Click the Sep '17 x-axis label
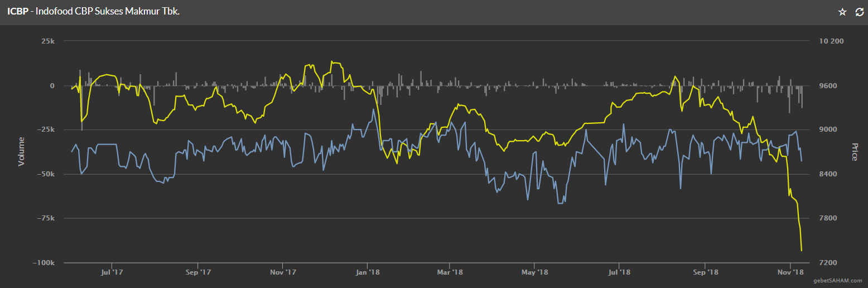This screenshot has height=288, width=868. coord(197,272)
